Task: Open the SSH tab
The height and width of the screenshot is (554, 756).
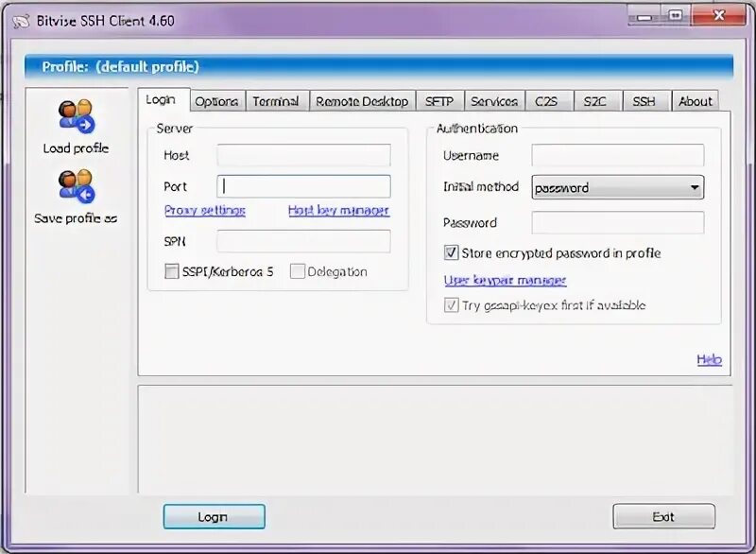Action: tap(645, 101)
